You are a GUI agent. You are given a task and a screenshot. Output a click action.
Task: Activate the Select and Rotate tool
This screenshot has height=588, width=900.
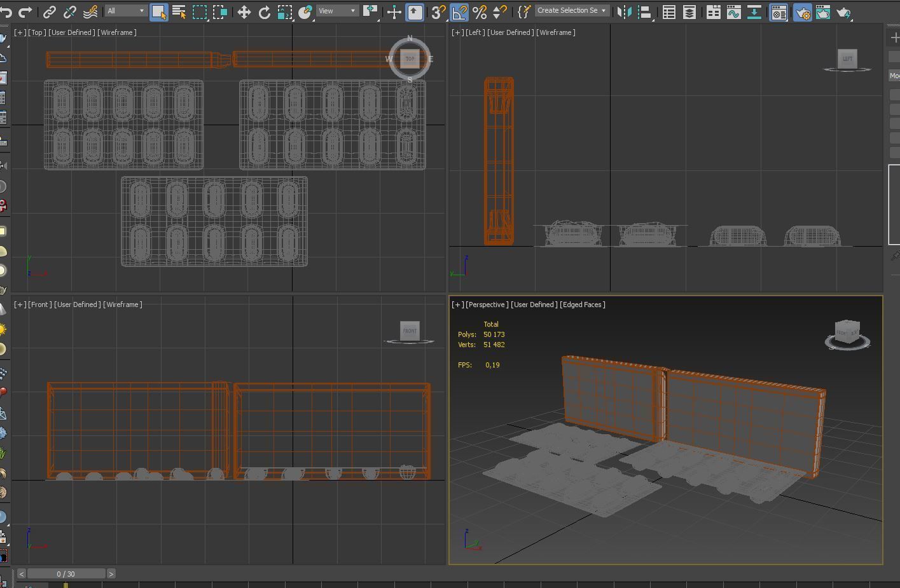[264, 11]
